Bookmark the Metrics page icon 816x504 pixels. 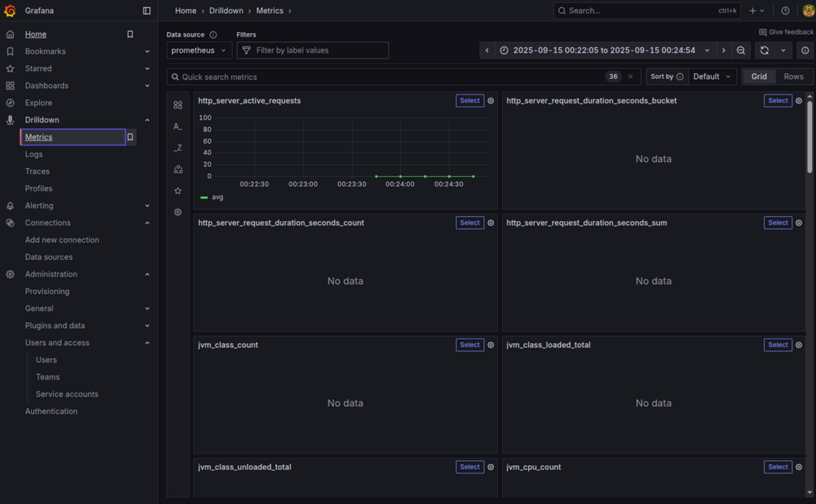click(x=130, y=137)
